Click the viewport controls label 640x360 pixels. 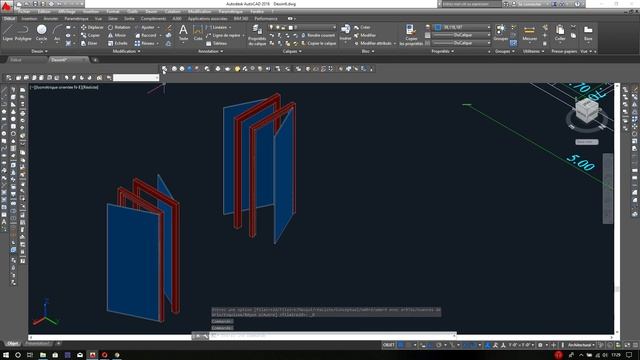click(x=64, y=87)
